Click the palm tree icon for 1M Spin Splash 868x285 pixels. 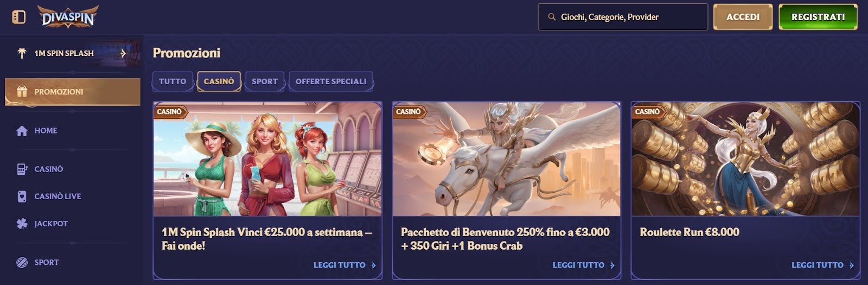point(22,53)
